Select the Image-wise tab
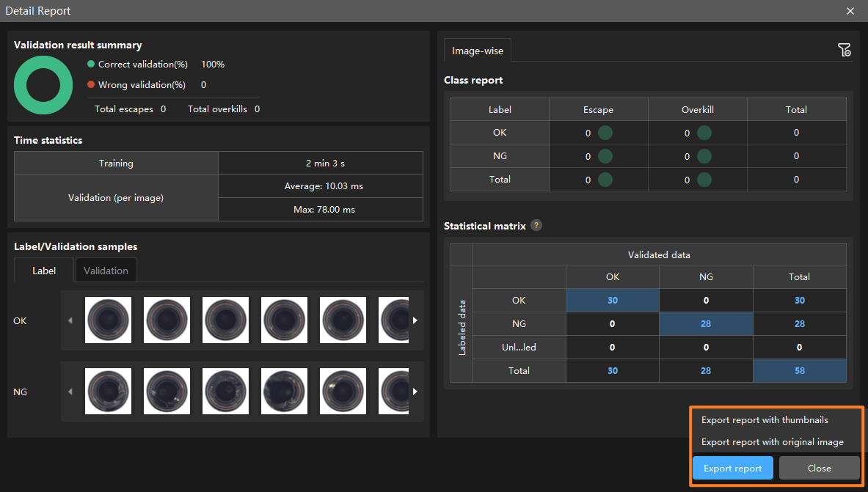868x492 pixels. point(477,51)
